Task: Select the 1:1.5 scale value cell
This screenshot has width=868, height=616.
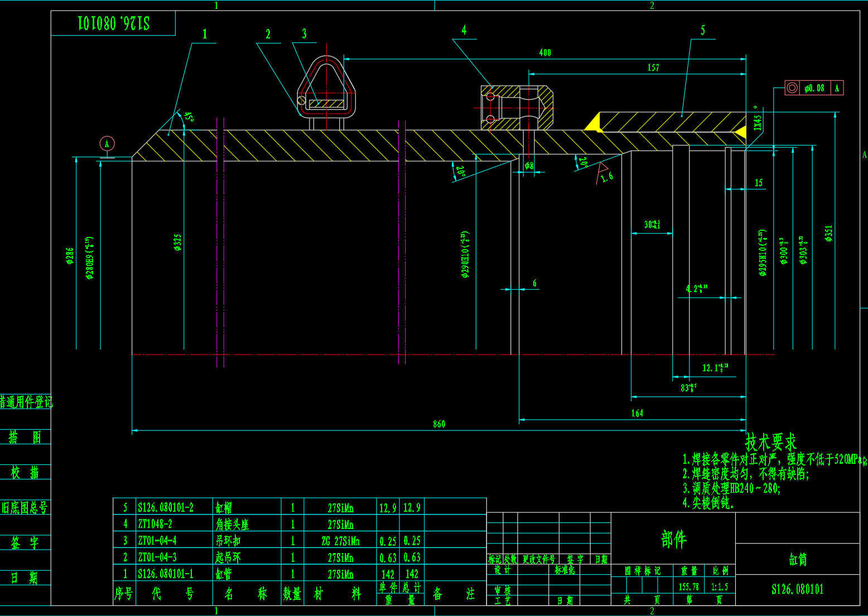Action: click(719, 586)
